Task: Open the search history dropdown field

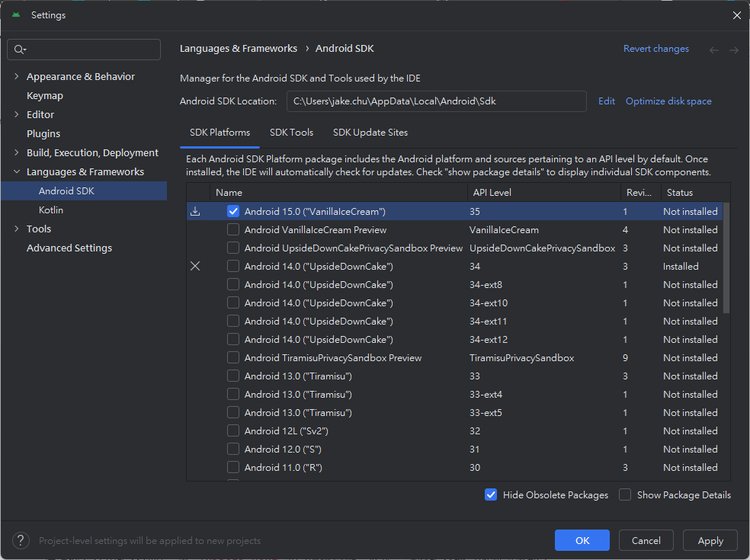Action: 84,50
